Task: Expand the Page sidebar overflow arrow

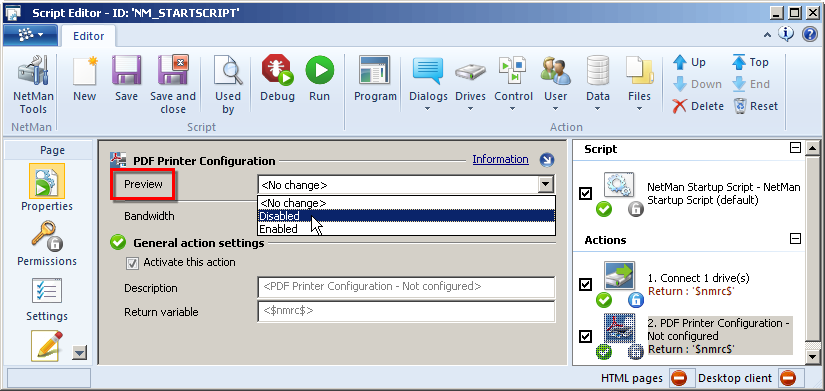Action: click(79, 353)
